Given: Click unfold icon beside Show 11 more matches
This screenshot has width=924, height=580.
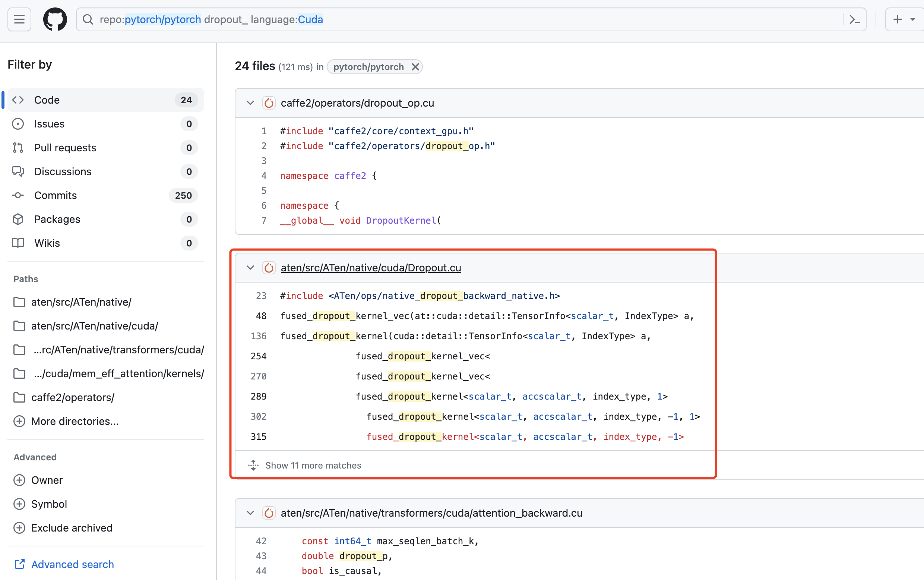Looking at the screenshot, I should click(253, 465).
